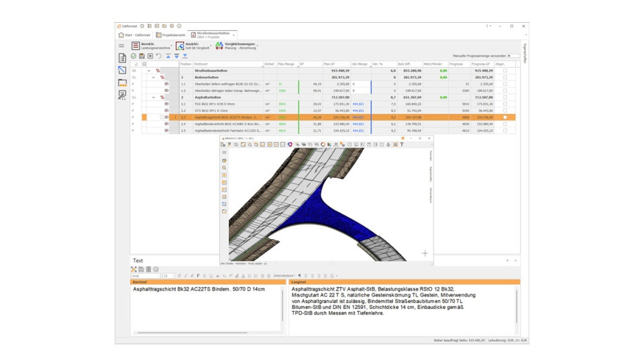Click the grid icon in Text panel toolbar
The image size is (644, 362).
coord(149,269)
